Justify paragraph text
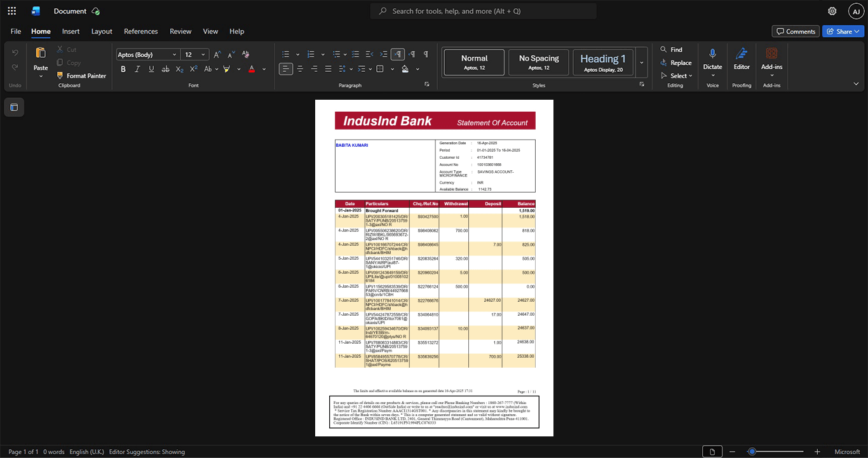868x458 pixels. coord(328,69)
